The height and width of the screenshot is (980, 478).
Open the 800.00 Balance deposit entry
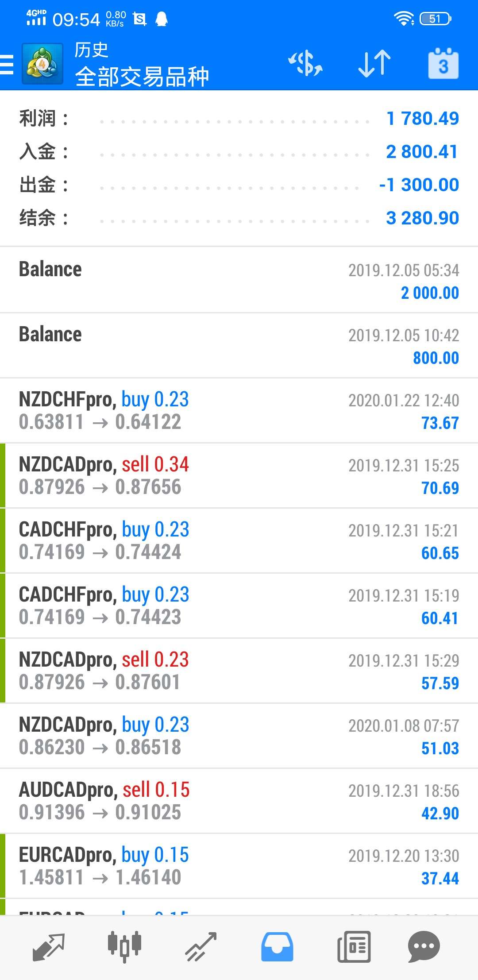(x=239, y=345)
